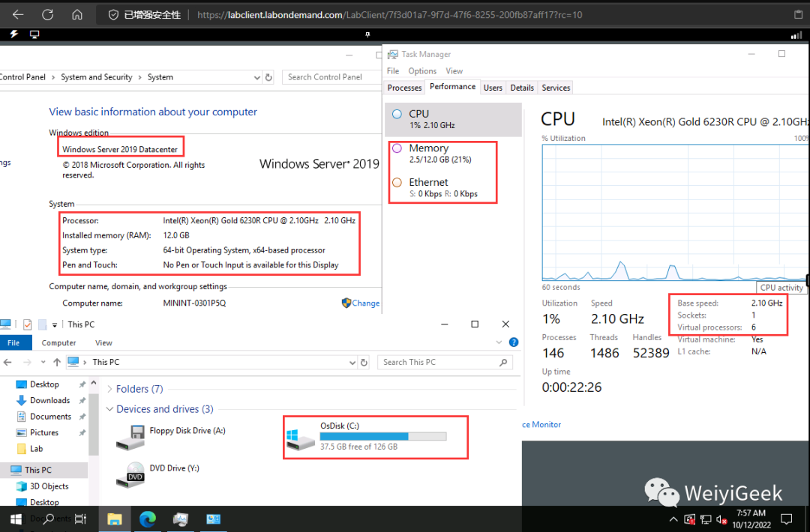This screenshot has width=810, height=532.
Task: Select CPU in performance sidebar
Action: (x=454, y=119)
